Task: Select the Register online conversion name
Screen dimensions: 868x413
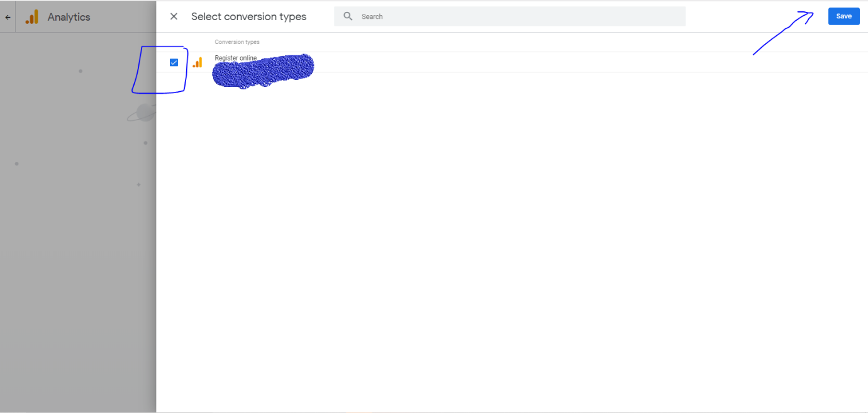Action: (236, 58)
